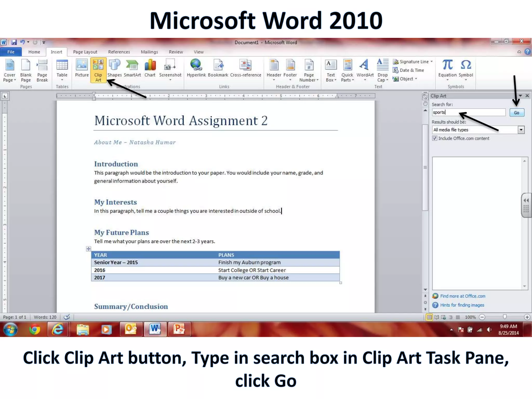Click the 100% zoom level
532x399 pixels.
pyautogui.click(x=470, y=317)
